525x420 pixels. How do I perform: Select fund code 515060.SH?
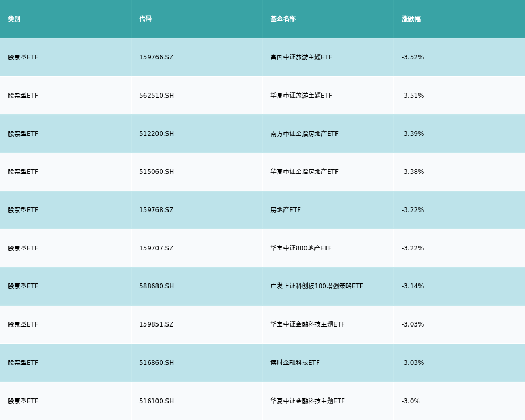click(x=156, y=172)
